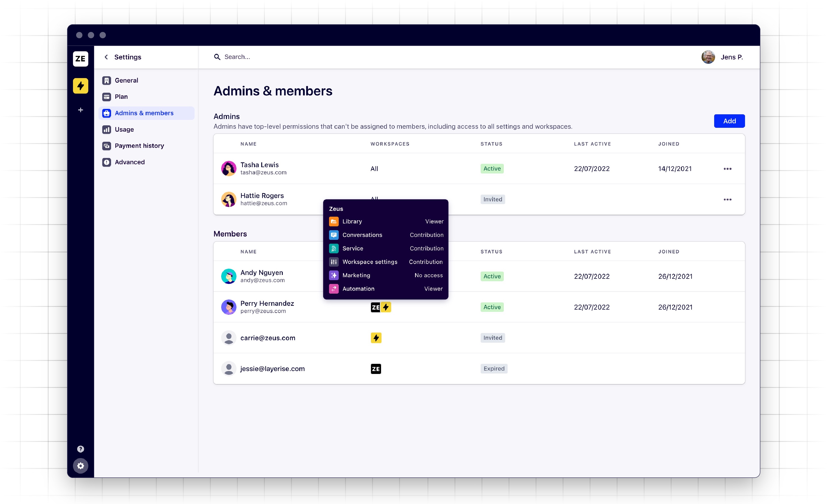Open Tasha Lewis three-dot options menu
The width and height of the screenshot is (827, 504).
point(727,169)
